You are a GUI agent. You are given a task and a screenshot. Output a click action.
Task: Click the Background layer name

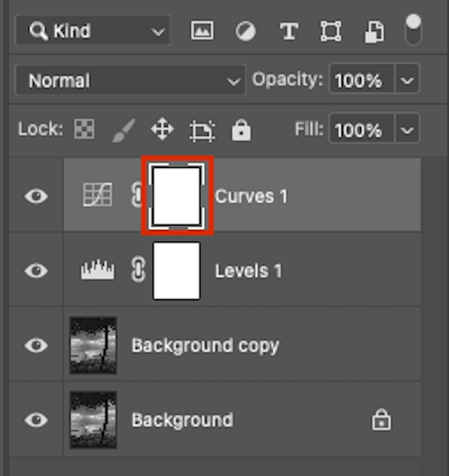click(183, 420)
